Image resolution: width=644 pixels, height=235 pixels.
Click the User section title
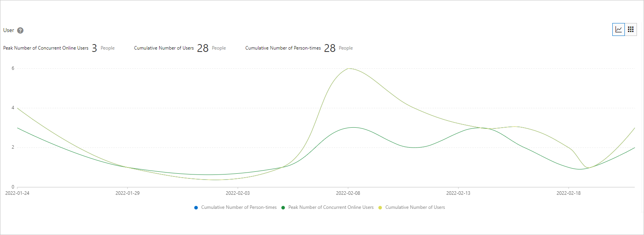coord(9,30)
